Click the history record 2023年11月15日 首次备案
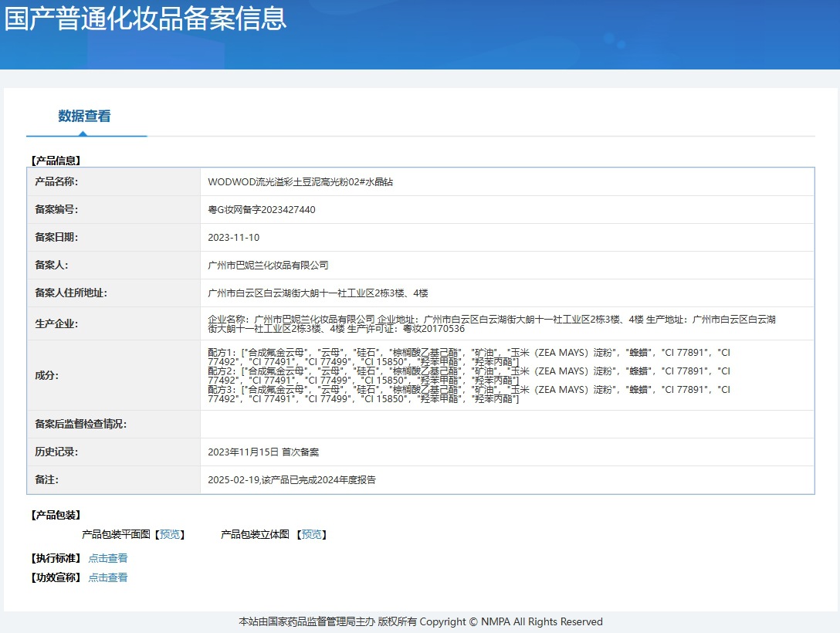 pyautogui.click(x=263, y=452)
